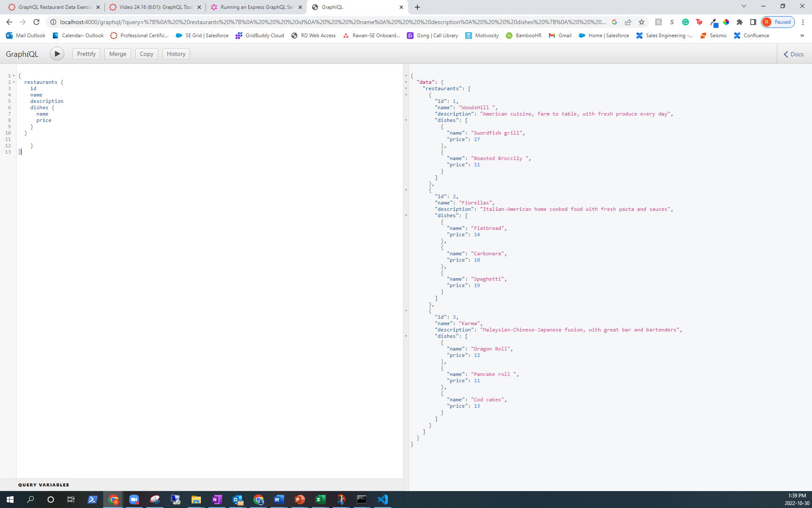Open Visual Studio Code from taskbar
Image resolution: width=812 pixels, height=508 pixels.
pyautogui.click(x=382, y=500)
